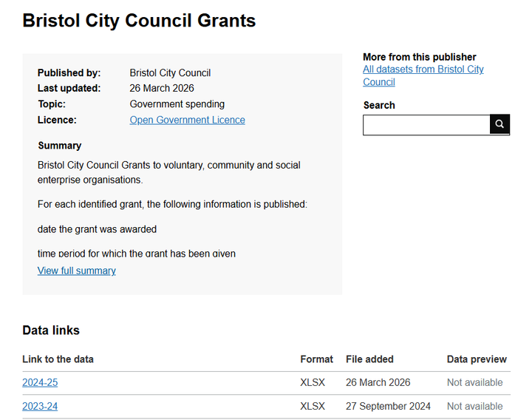This screenshot has height=420, width=532.
Task: Click XLSX format in 2023-24 row
Action: (313, 406)
